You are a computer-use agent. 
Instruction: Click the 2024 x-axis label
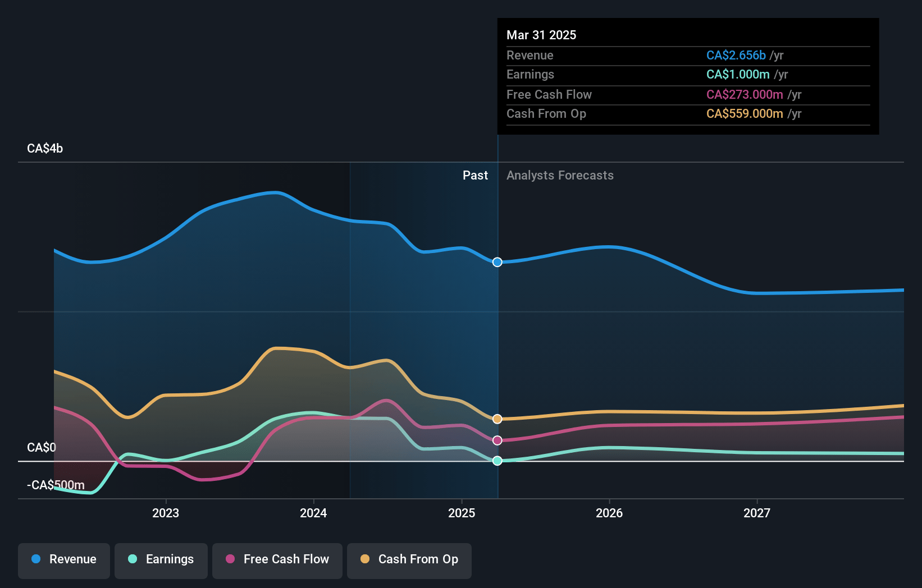coord(313,513)
